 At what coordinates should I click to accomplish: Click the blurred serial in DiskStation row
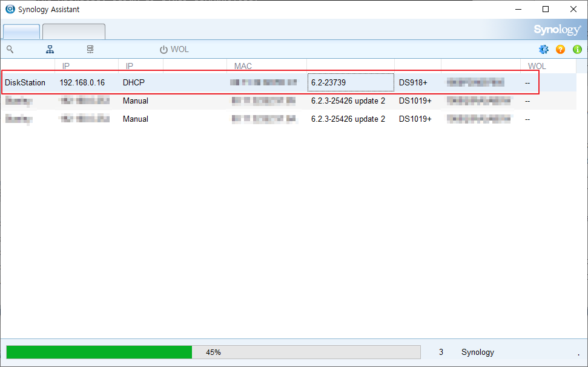pyautogui.click(x=475, y=82)
